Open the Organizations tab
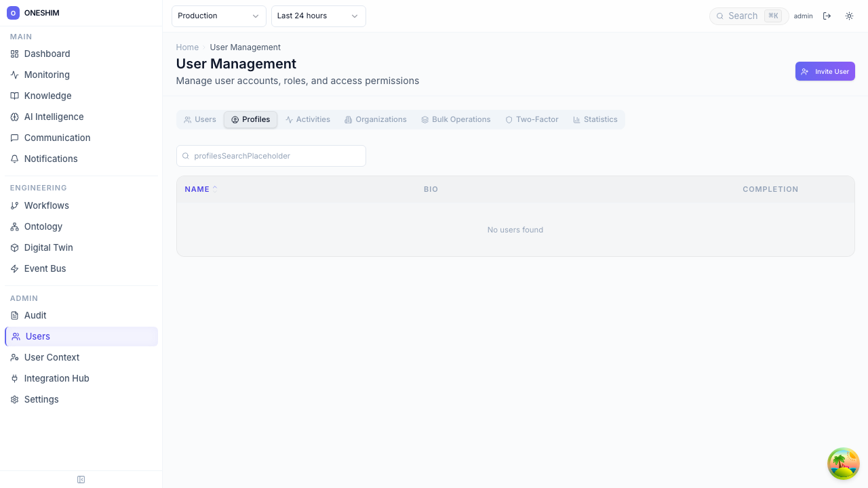The width and height of the screenshot is (868, 488). tap(375, 119)
